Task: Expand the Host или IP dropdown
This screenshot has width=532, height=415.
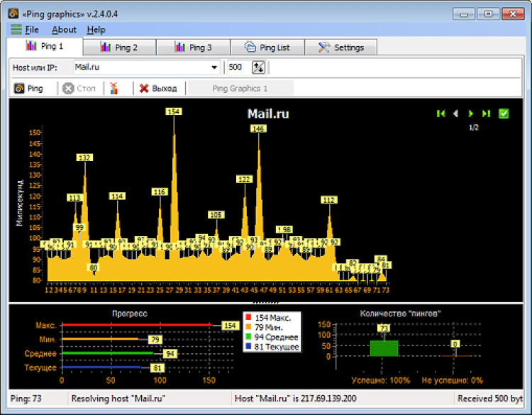Action: tap(214, 67)
